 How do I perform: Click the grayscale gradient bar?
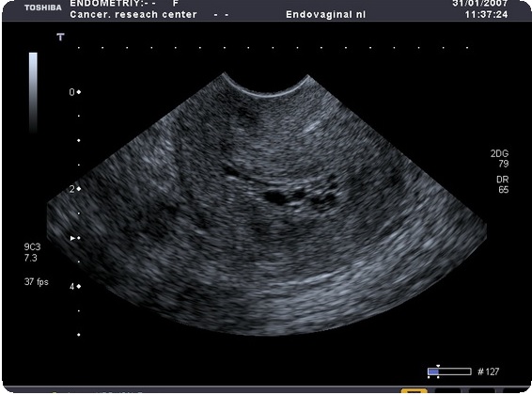point(33,92)
